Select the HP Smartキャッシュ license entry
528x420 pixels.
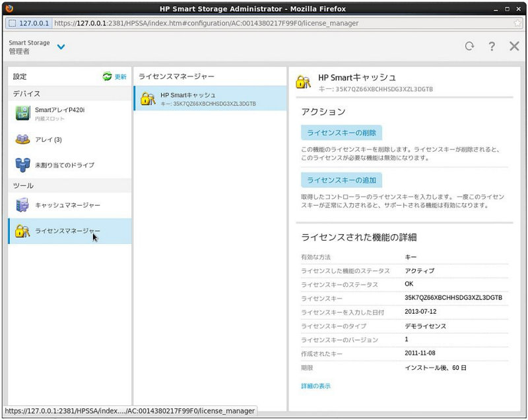198,99
